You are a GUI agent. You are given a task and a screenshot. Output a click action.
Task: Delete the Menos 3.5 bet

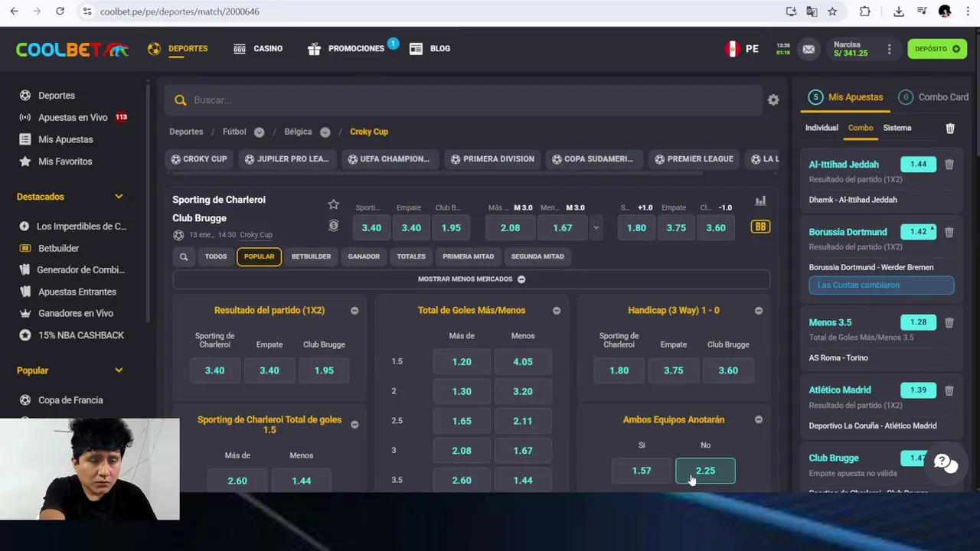[x=949, y=322]
